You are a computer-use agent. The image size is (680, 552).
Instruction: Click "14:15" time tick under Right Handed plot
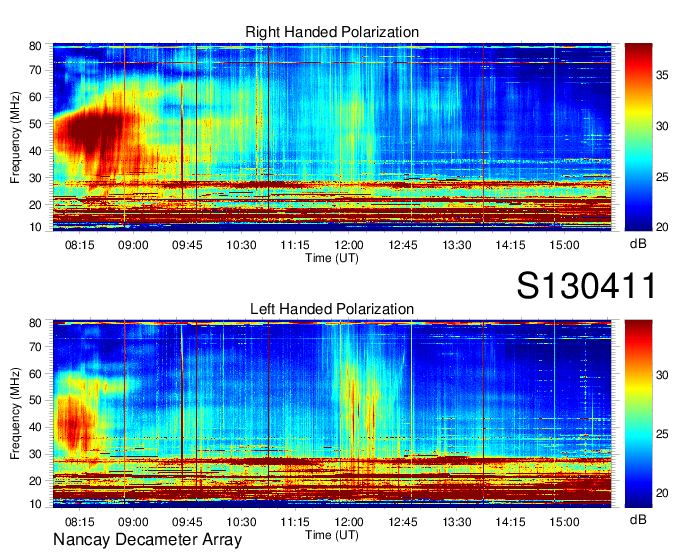click(510, 245)
